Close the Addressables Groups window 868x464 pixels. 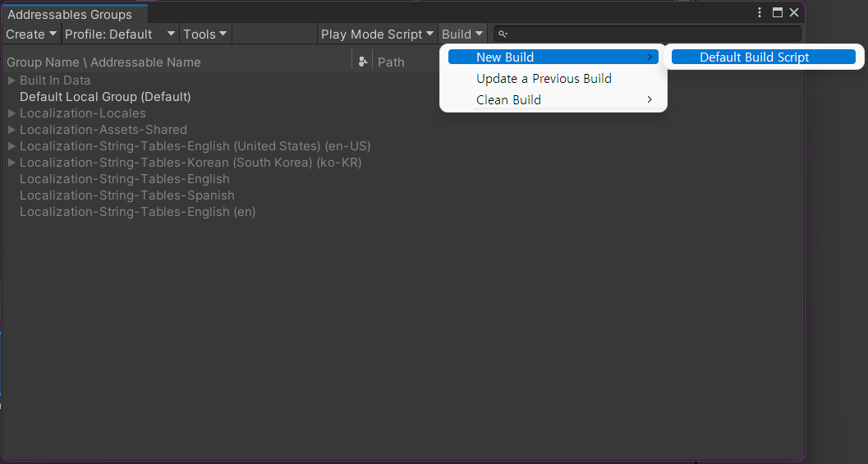[794, 12]
